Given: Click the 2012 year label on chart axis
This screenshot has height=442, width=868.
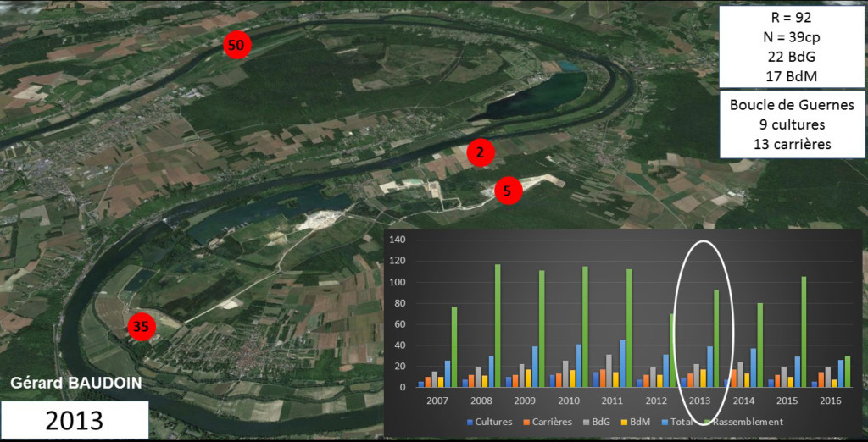Looking at the screenshot, I should [x=655, y=400].
